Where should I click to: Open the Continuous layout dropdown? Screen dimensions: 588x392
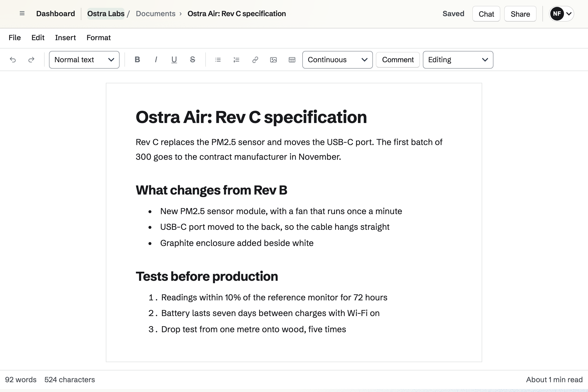point(338,60)
